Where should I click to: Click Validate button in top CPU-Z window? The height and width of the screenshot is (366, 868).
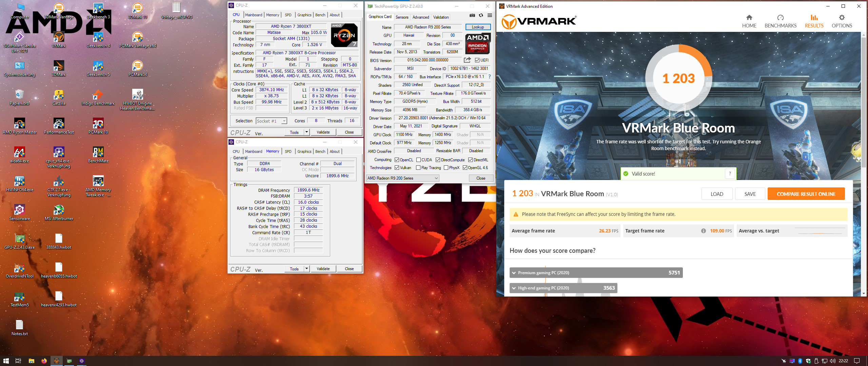point(323,132)
